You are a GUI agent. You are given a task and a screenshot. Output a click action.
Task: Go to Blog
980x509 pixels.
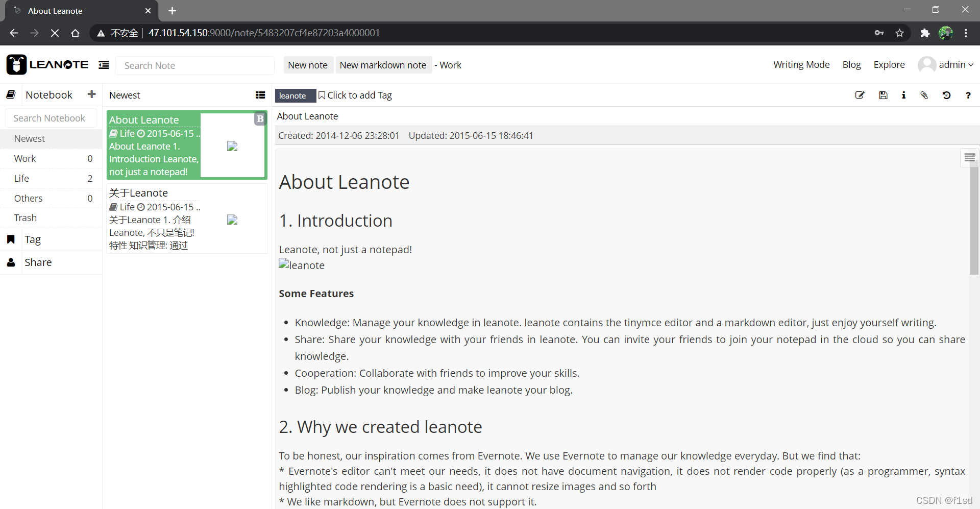click(851, 65)
